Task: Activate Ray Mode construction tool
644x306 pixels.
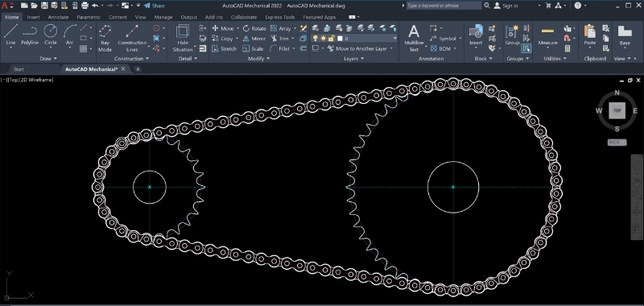Action: (105, 38)
